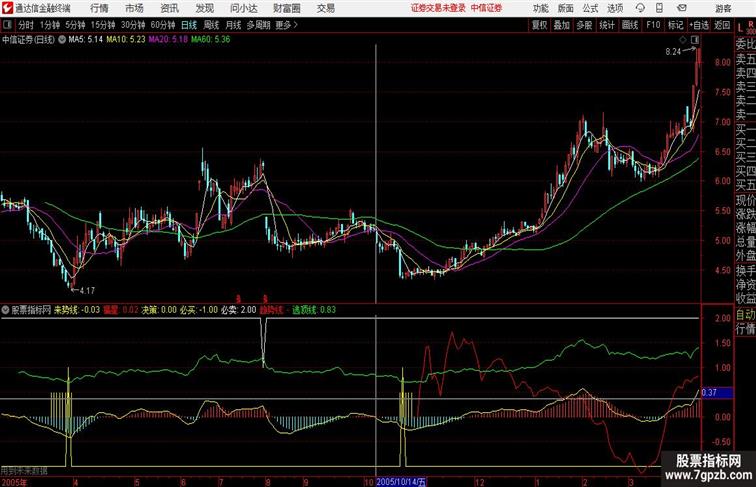The height and width of the screenshot is (487, 756).
Task: Open the 公式 menu
Action: (590, 8)
